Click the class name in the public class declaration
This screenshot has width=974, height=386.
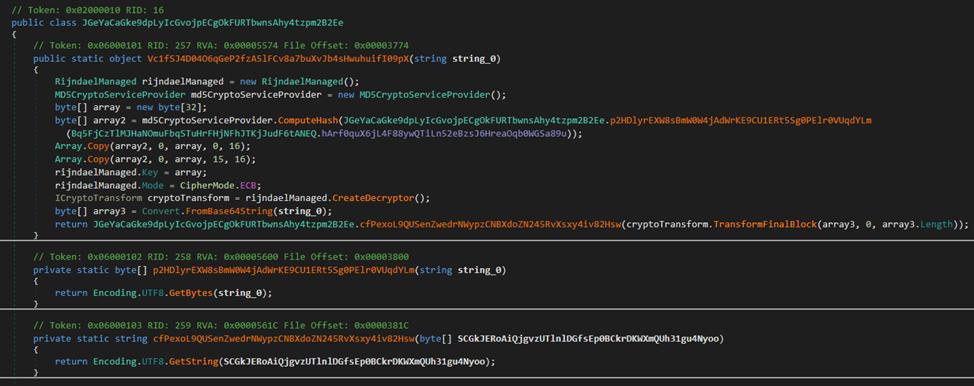pyautogui.click(x=212, y=22)
